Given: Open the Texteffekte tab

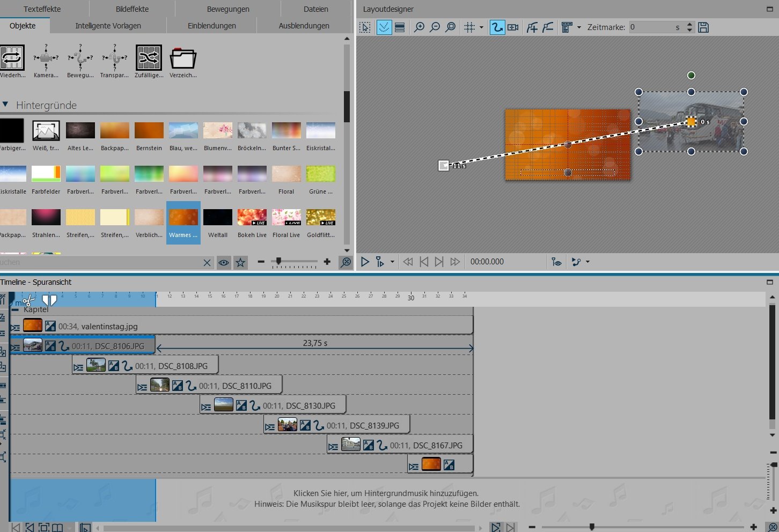Looking at the screenshot, I should [x=42, y=9].
